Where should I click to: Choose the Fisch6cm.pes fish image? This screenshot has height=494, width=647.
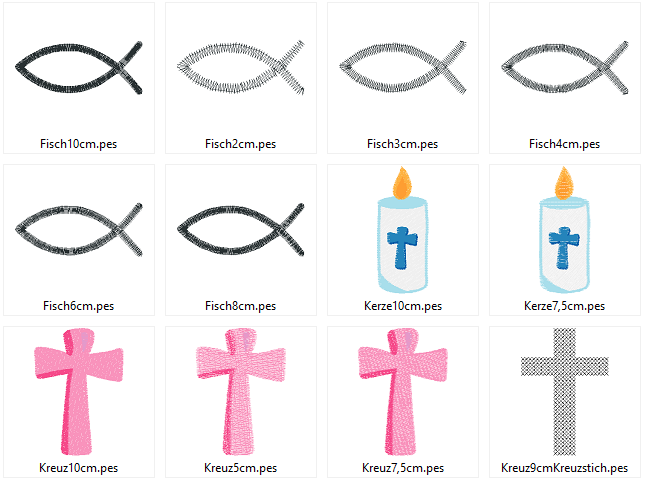click(79, 229)
